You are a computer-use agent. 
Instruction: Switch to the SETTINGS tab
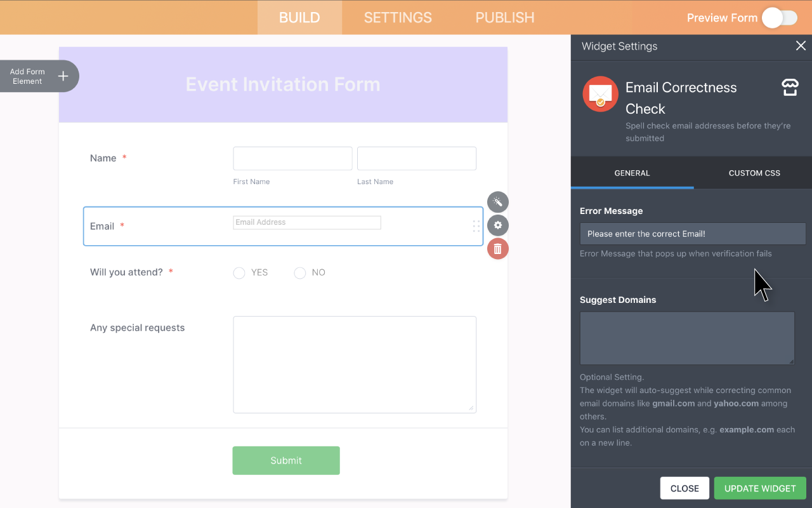(398, 18)
